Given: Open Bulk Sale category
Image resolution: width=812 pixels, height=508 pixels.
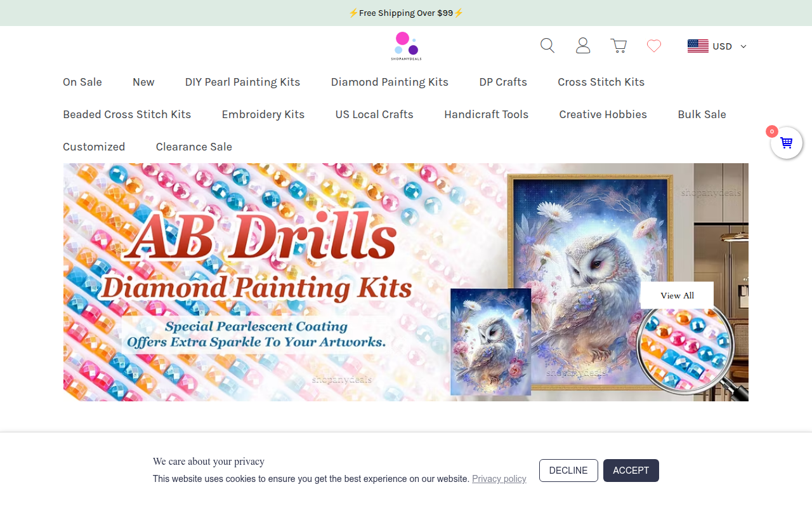Looking at the screenshot, I should point(702,114).
